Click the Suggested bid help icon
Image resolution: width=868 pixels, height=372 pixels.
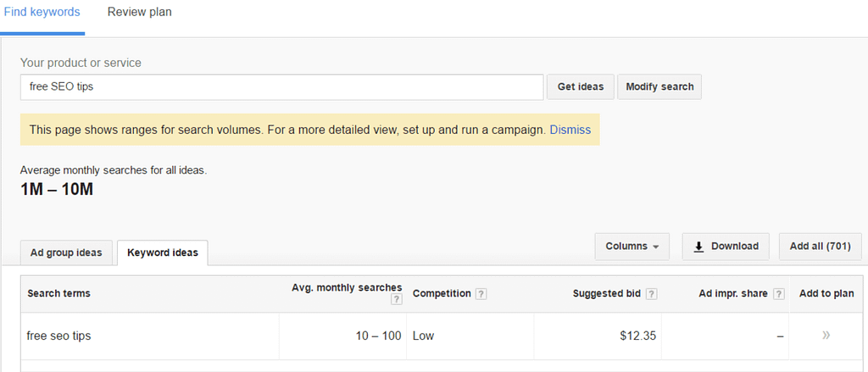point(651,294)
